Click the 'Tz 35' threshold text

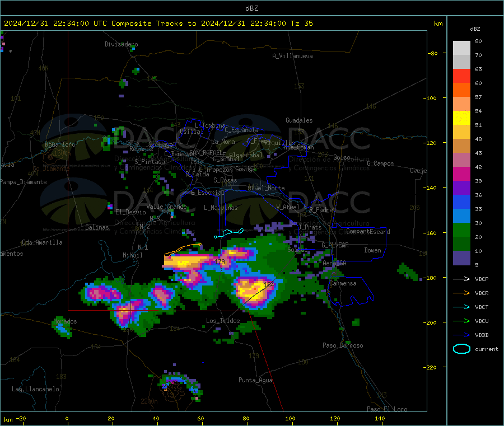[x=301, y=24]
